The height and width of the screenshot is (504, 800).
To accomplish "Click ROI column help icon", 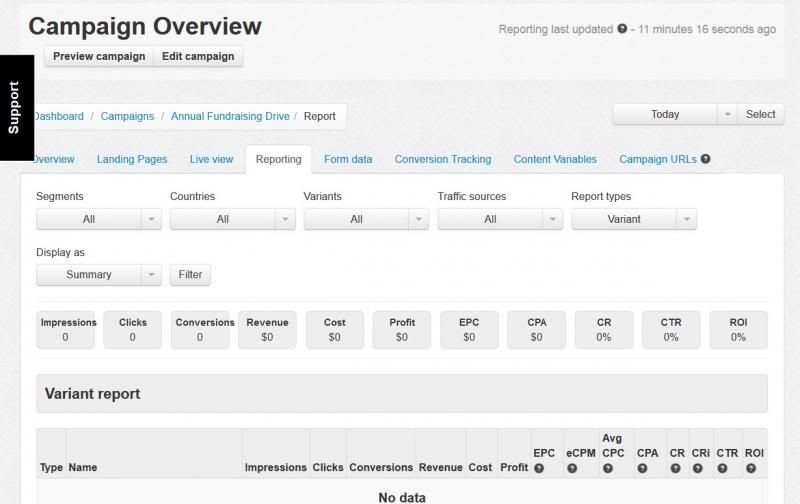I will 751,468.
